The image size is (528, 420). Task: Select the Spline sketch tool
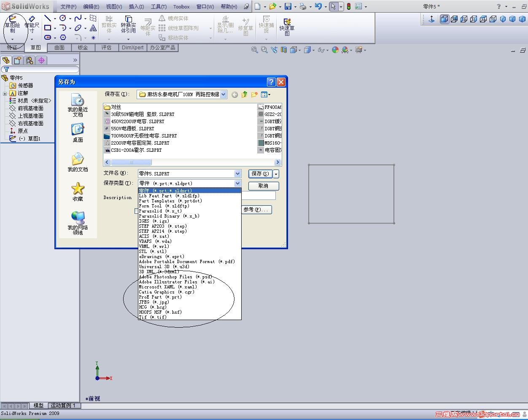click(78, 18)
